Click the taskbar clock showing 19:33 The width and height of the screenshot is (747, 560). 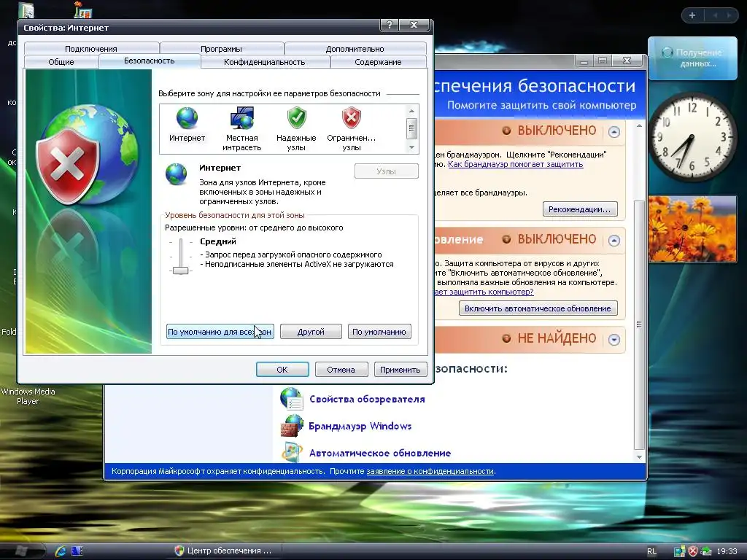[x=727, y=551]
